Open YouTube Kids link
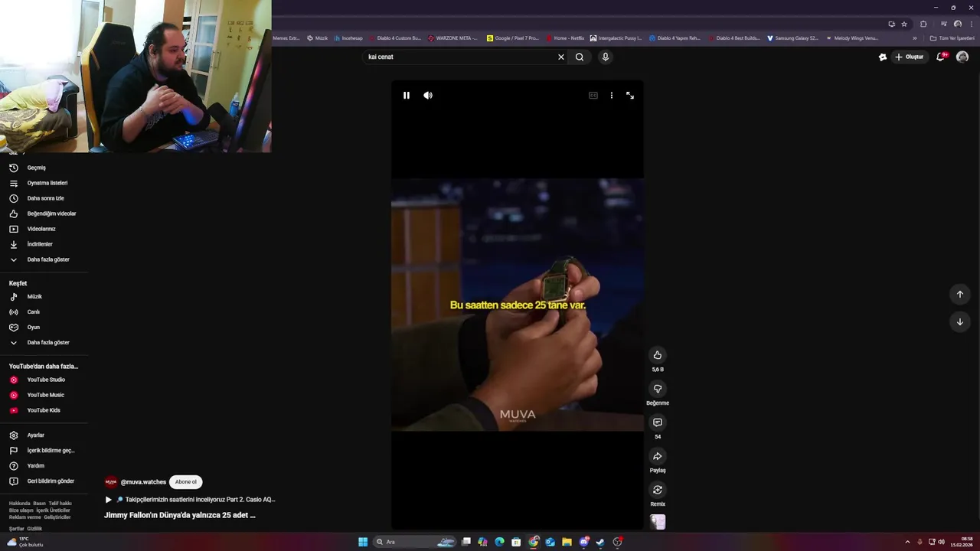Screen dimensions: 980x551 (44, 410)
